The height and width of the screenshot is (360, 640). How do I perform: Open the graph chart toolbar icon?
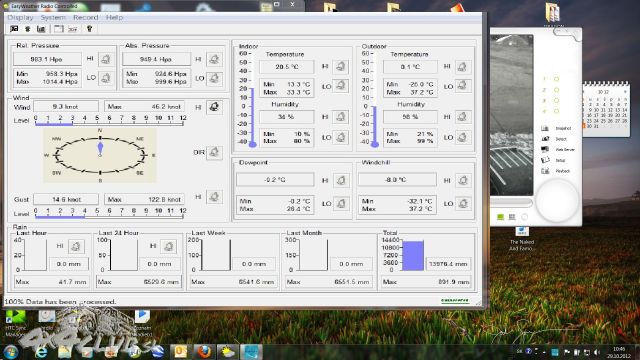(41, 29)
